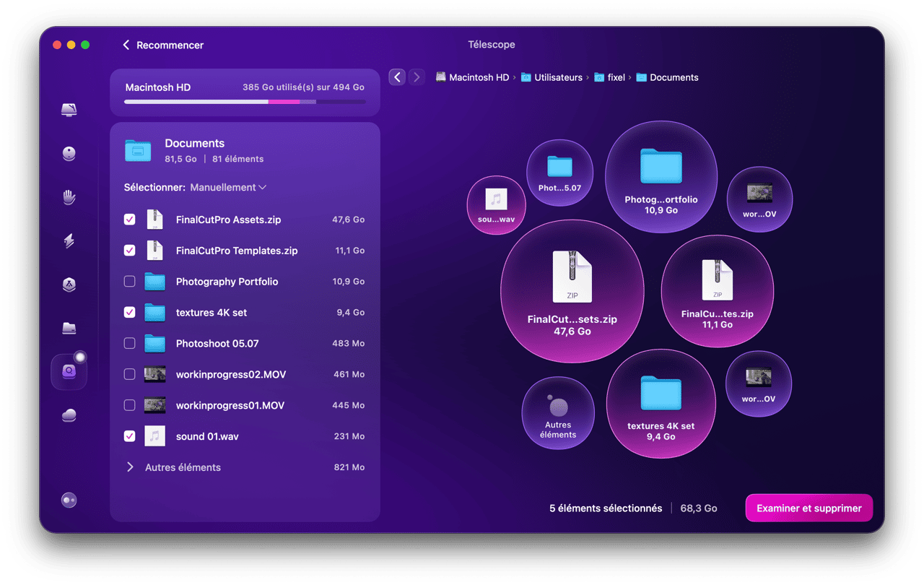The width and height of the screenshot is (924, 585).
Task: Open the assistant icon at sidebar bottom
Action: pyautogui.click(x=69, y=500)
